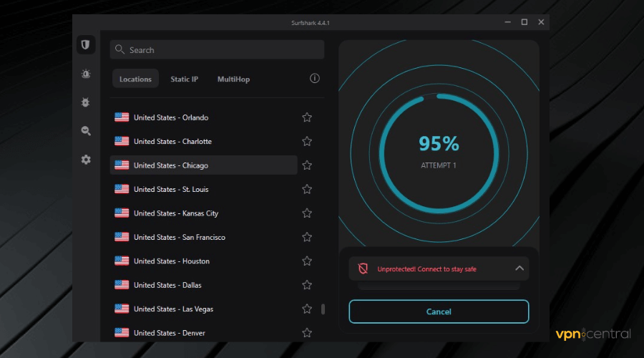Screen dimensions: 644x358
Task: Open Settings gear icon in sidebar
Action: (x=86, y=160)
